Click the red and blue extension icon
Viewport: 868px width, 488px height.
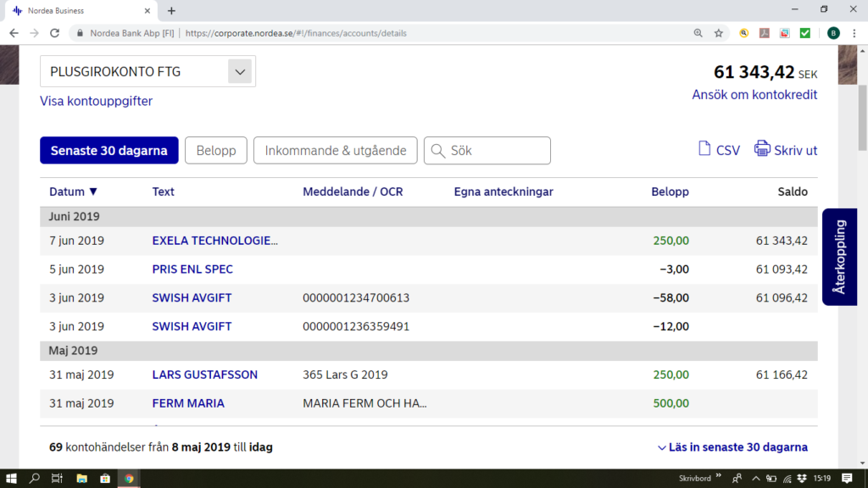[785, 33]
